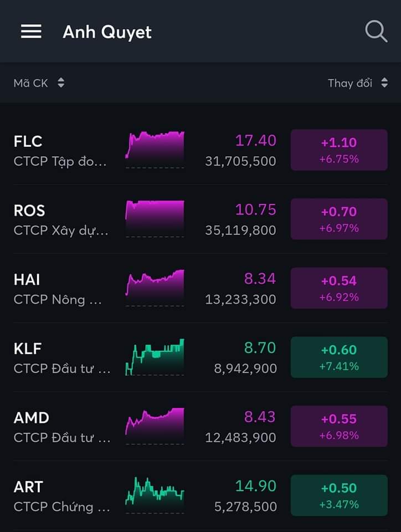The width and height of the screenshot is (401, 532).
Task: Sort by Mã CK column arrows
Action: coord(61,83)
